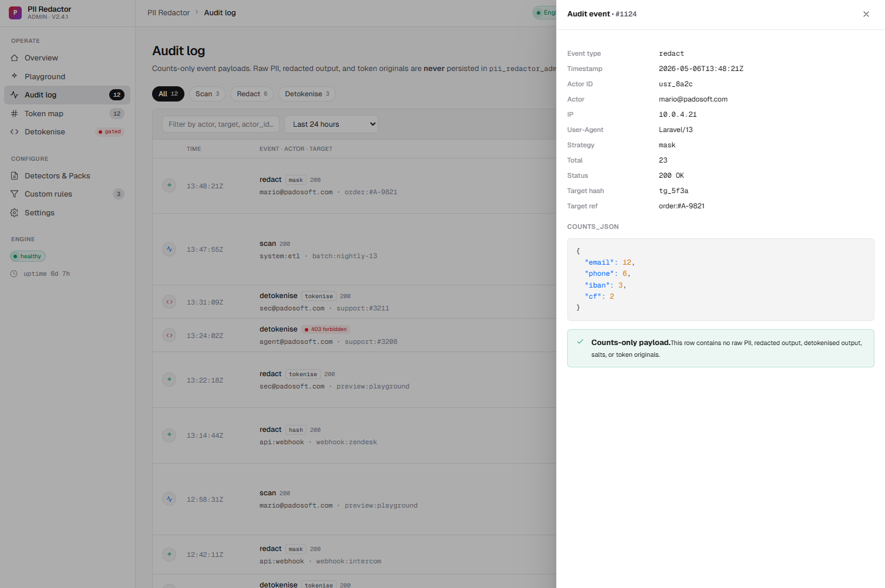Click the "iban": 3 line in counts JSON
The image size is (885, 588).
pyautogui.click(x=605, y=285)
